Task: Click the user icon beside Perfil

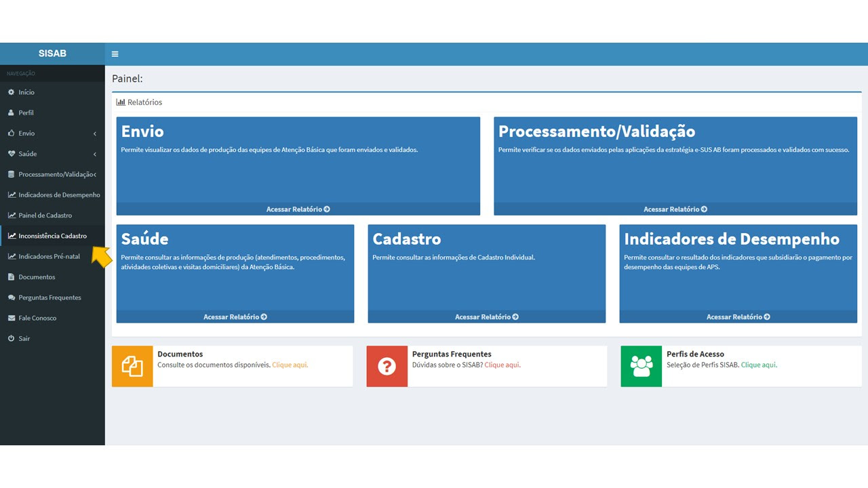Action: tap(11, 113)
